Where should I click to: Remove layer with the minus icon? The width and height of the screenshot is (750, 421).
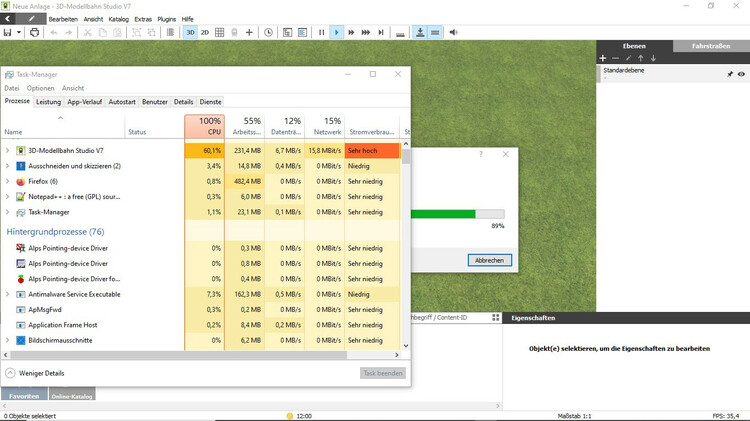point(616,58)
